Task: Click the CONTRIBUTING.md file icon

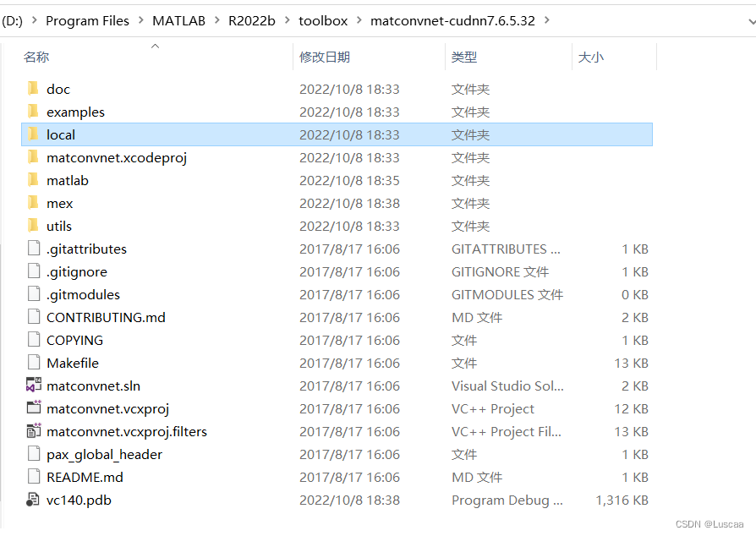Action: (x=34, y=317)
